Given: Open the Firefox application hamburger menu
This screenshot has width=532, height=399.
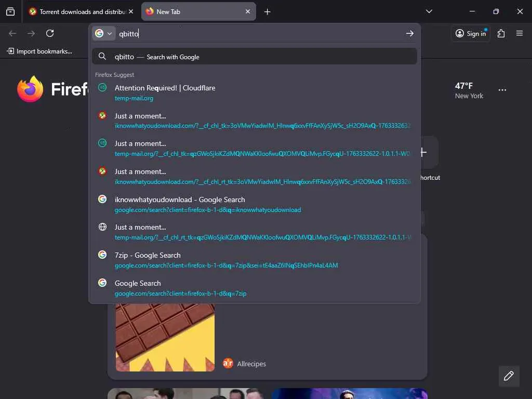Looking at the screenshot, I should click(x=520, y=33).
